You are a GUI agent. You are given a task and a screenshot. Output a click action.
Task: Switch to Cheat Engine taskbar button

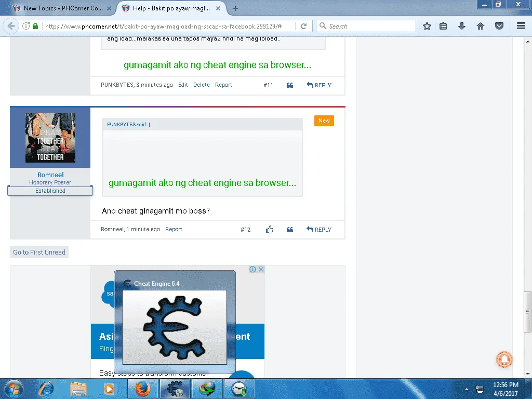(x=175, y=389)
